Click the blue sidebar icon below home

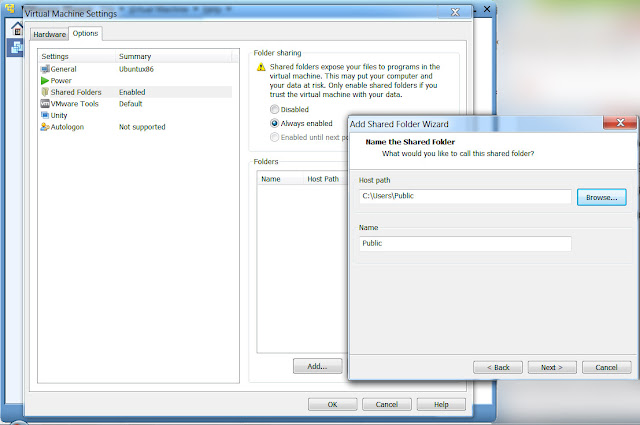click(x=16, y=48)
